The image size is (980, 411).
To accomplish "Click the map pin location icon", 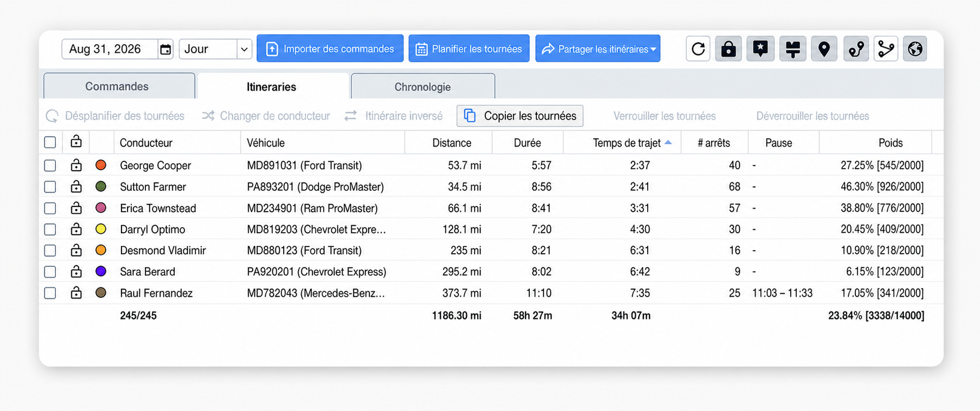I will (824, 49).
